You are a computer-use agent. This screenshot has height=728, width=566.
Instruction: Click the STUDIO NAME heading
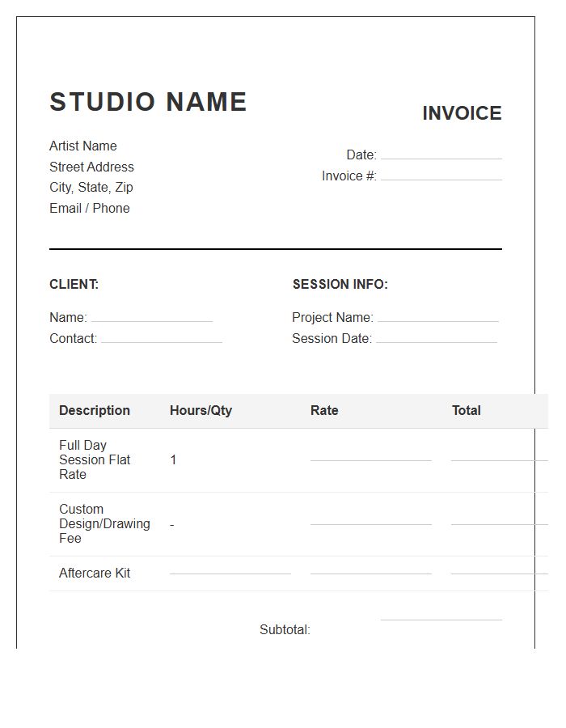(x=148, y=102)
